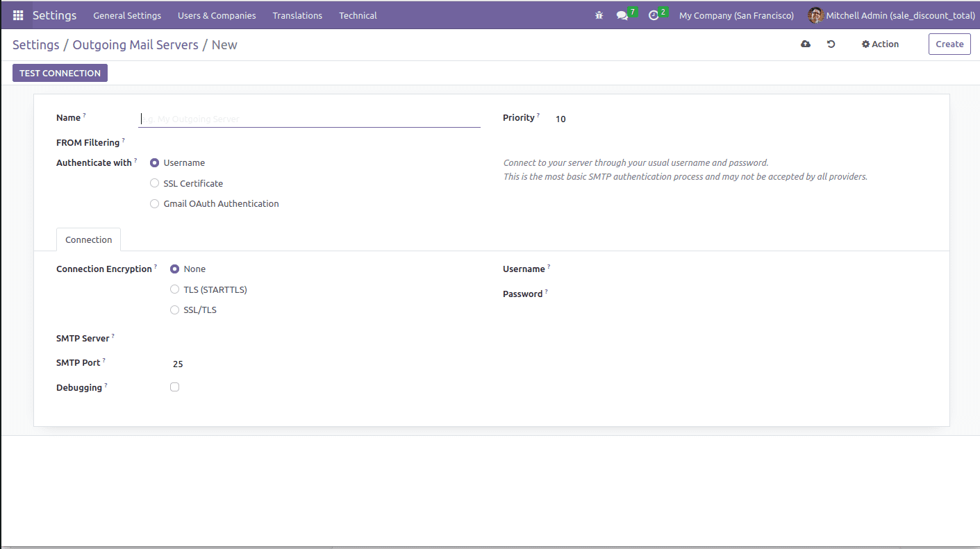This screenshot has height=549, width=980.
Task: Click the Create button
Action: (949, 44)
